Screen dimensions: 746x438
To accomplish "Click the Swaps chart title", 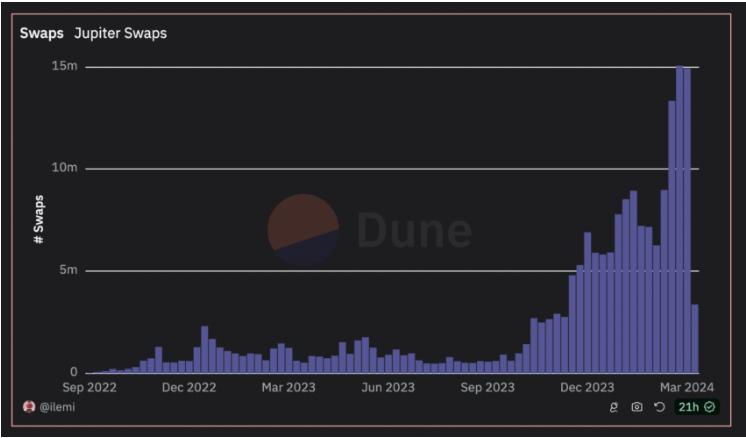I will pyautogui.click(x=41, y=33).
